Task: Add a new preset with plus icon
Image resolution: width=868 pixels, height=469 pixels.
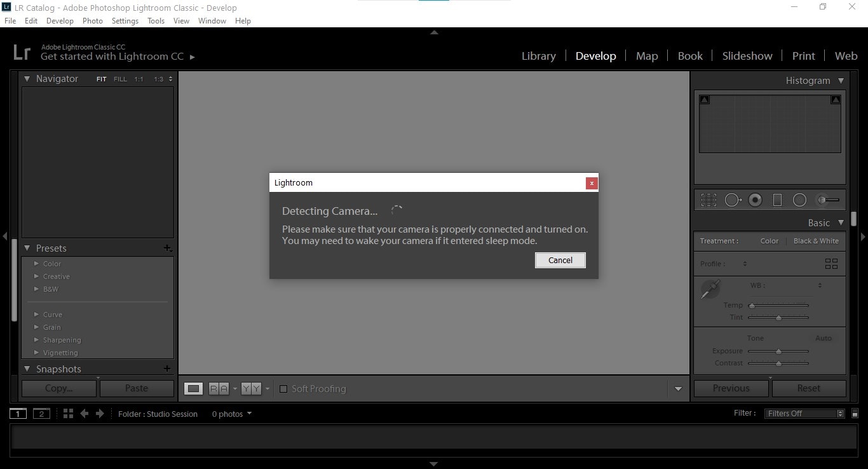Action: tap(167, 248)
